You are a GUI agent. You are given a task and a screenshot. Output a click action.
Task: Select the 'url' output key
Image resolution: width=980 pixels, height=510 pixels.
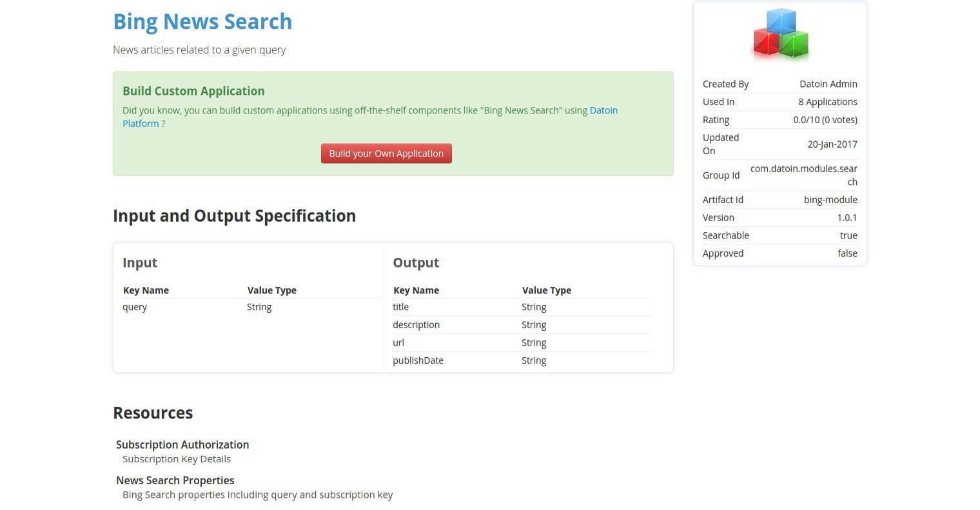click(x=398, y=343)
